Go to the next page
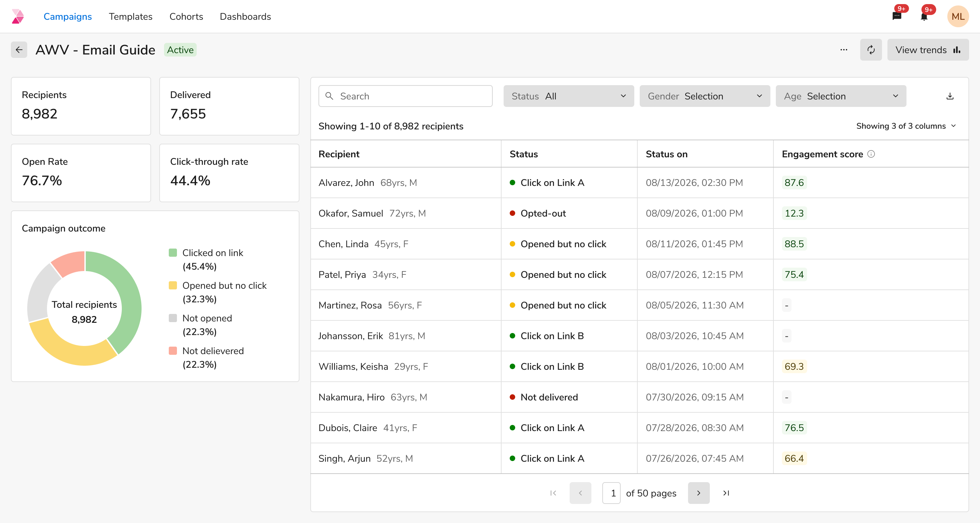The image size is (980, 523). click(699, 493)
